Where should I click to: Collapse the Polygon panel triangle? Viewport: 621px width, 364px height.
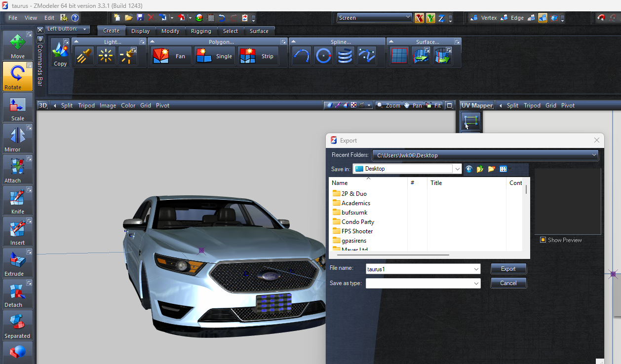[x=153, y=42]
